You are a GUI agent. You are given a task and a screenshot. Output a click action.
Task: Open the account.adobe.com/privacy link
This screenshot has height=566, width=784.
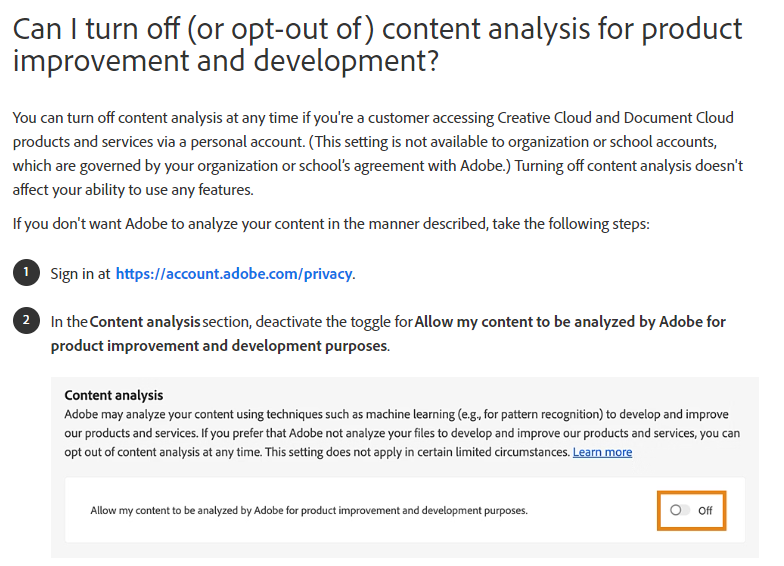pyautogui.click(x=234, y=274)
